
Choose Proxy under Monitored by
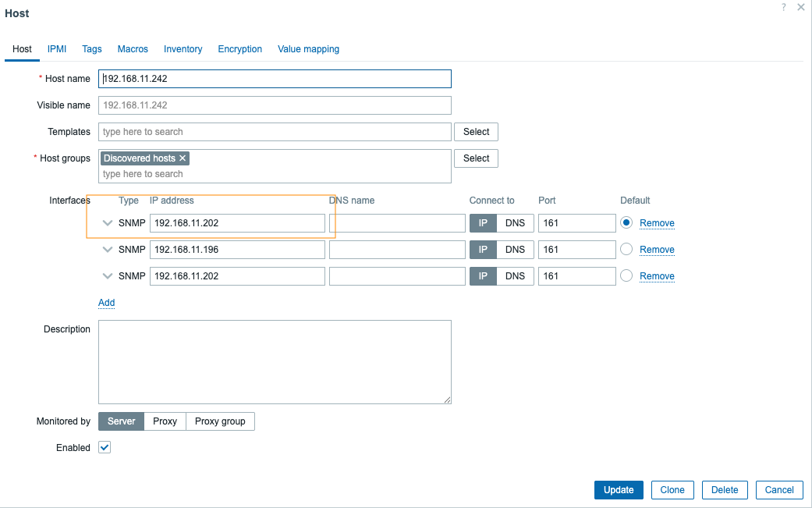click(165, 421)
